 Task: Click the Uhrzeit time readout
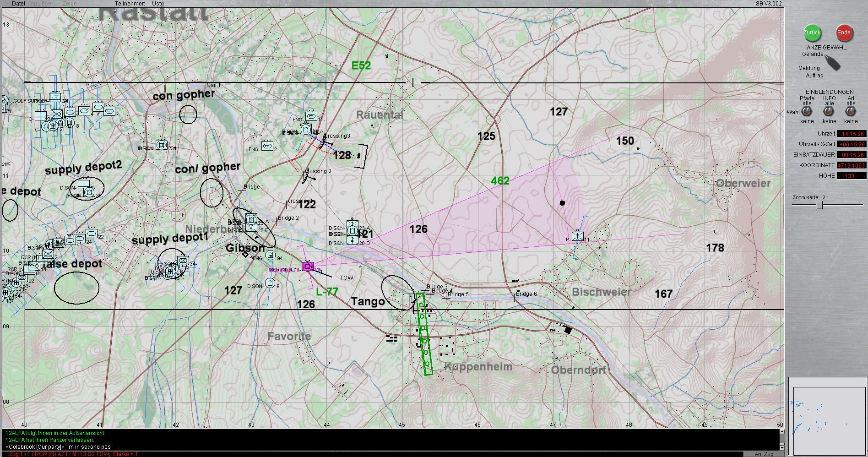pos(852,134)
